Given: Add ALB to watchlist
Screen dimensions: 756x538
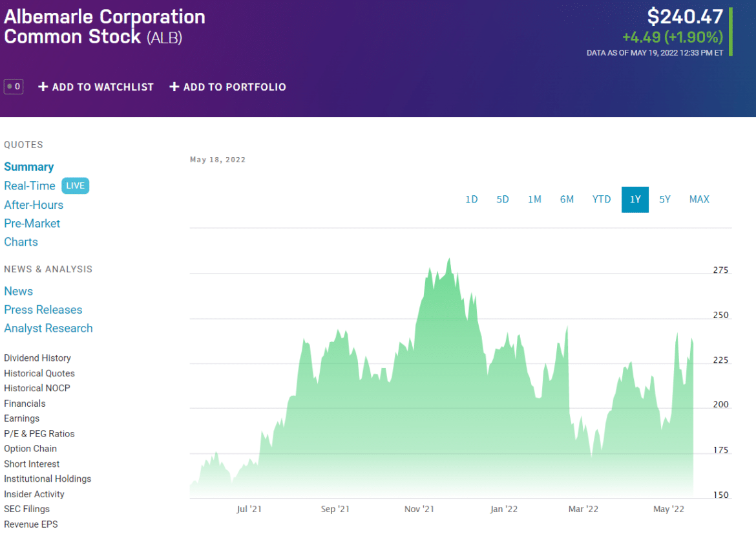Looking at the screenshot, I should pyautogui.click(x=96, y=87).
